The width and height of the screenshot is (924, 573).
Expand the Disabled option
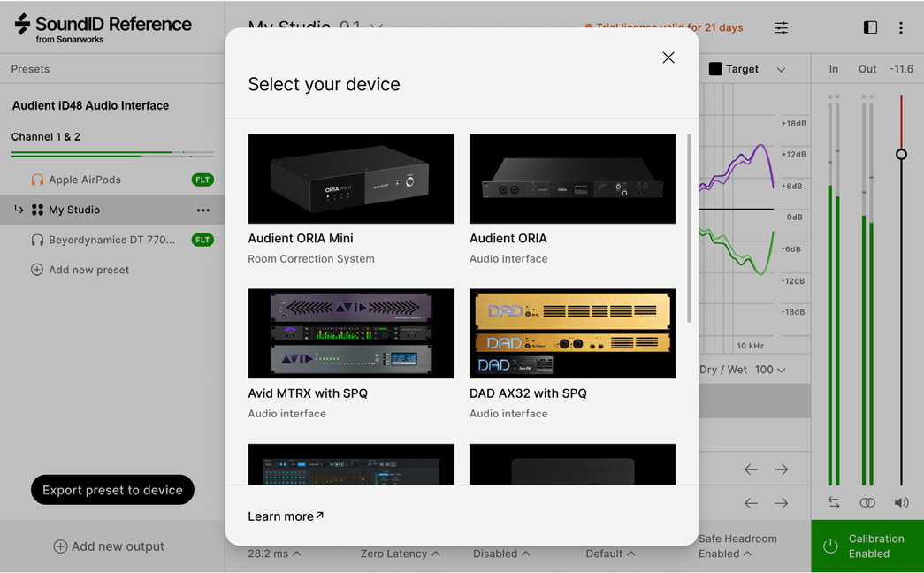(501, 554)
